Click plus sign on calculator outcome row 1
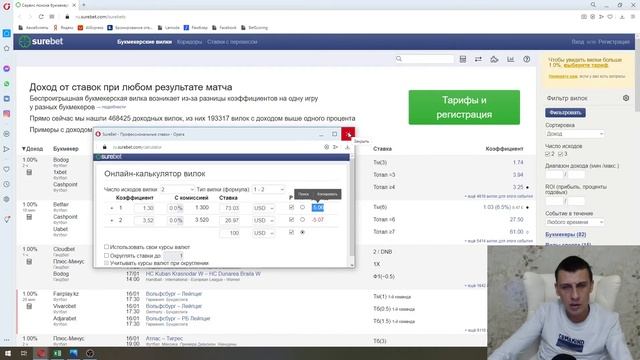Viewport: 640px width, 360px height. coord(112,208)
